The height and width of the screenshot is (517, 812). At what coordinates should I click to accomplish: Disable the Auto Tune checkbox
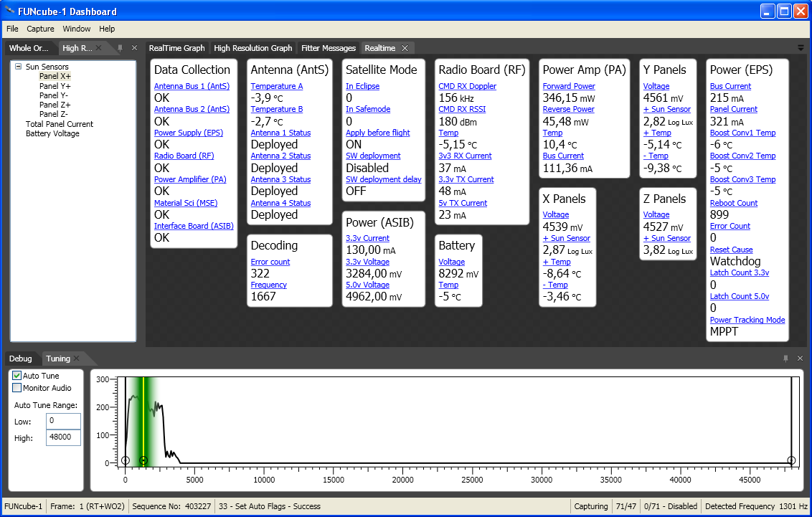pos(17,376)
